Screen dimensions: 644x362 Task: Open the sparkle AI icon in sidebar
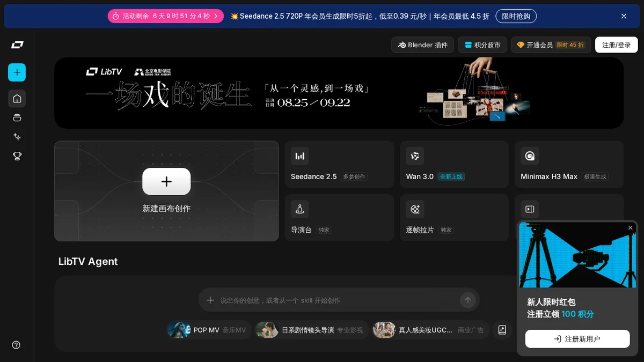[17, 137]
